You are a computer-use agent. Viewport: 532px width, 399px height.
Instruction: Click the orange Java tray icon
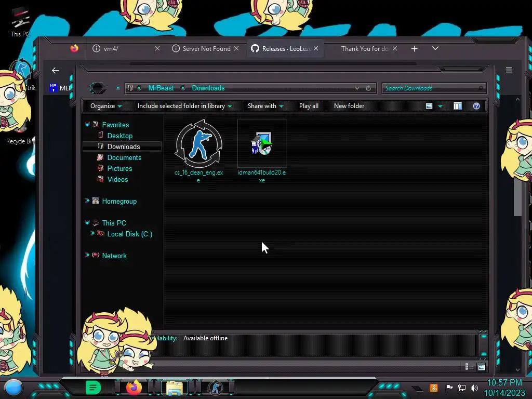(434, 388)
